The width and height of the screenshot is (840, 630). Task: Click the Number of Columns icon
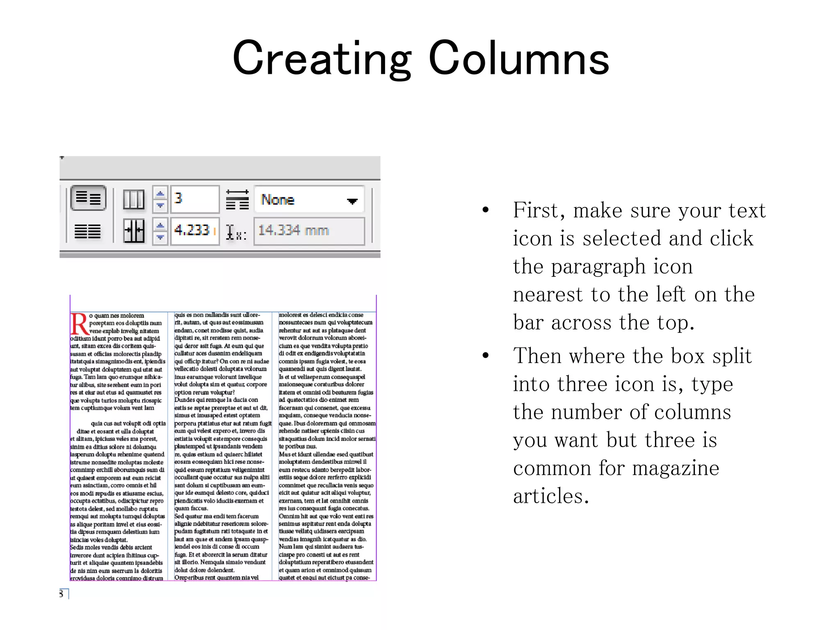[x=134, y=199]
